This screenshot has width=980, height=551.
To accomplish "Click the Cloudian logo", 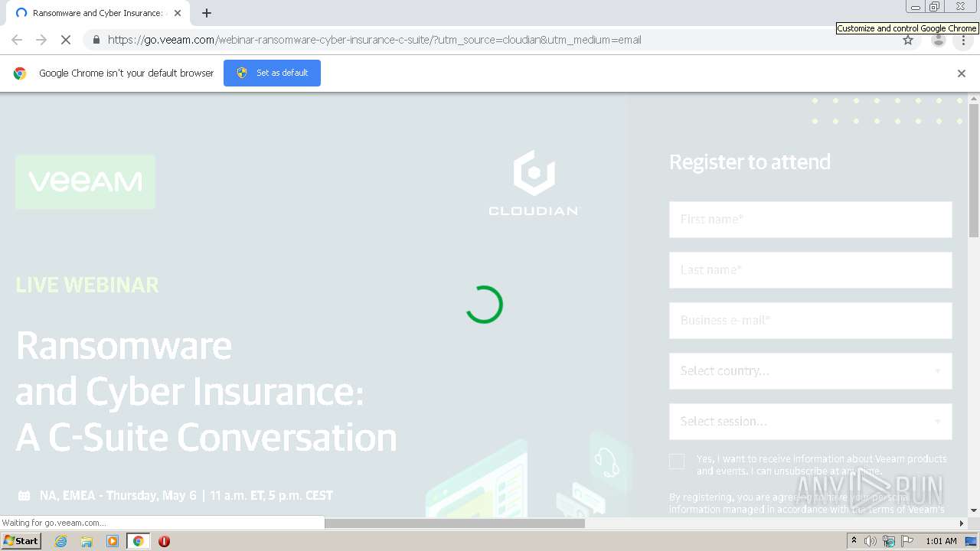I will point(534,183).
